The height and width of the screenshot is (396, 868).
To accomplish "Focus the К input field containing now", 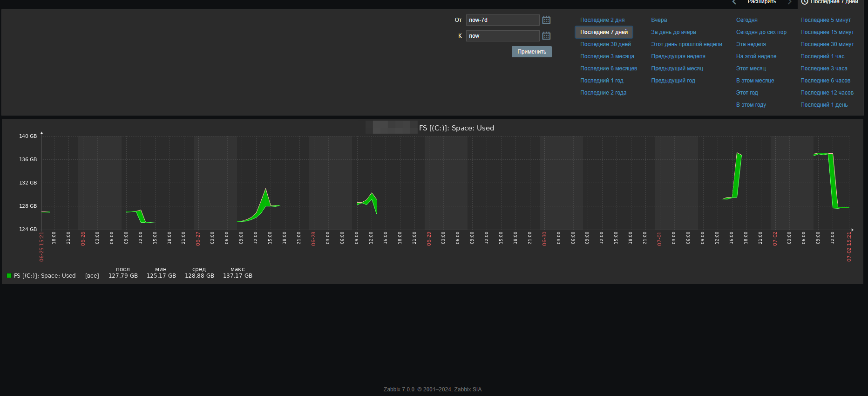I will (502, 36).
